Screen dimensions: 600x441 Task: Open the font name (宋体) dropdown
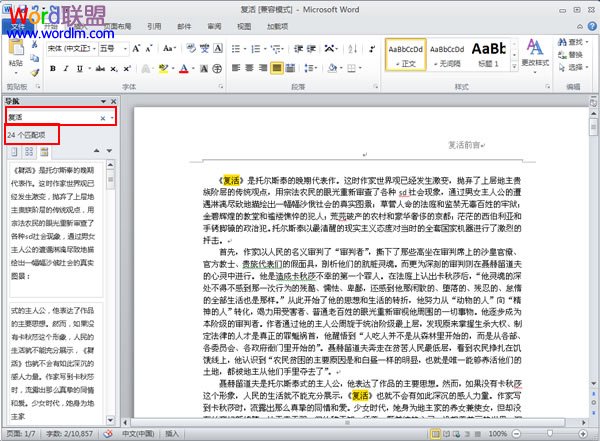(68, 46)
